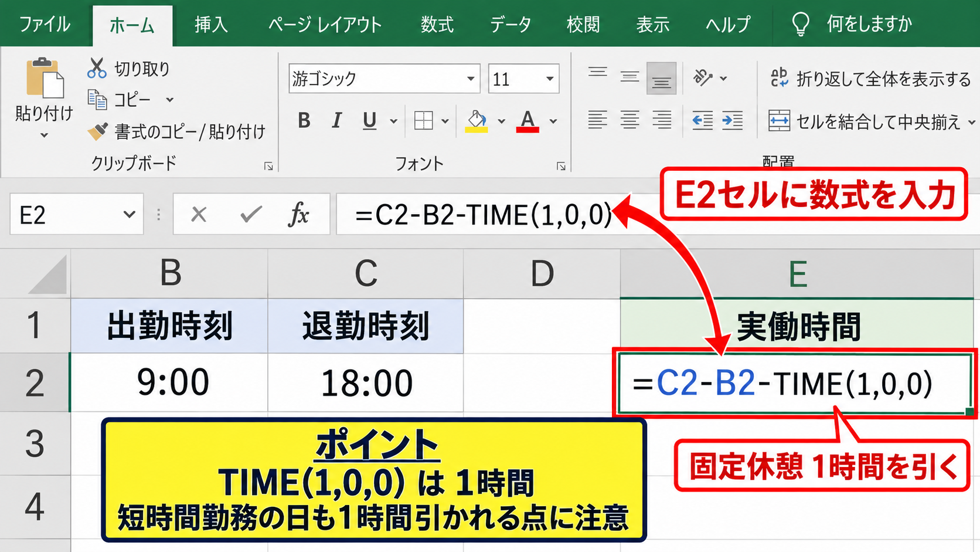The height and width of the screenshot is (552, 980).
Task: Open Clipboard group dialog launcher
Action: [x=268, y=167]
